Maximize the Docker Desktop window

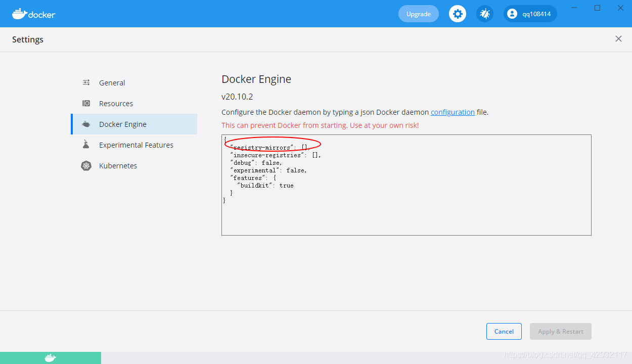[x=597, y=8]
